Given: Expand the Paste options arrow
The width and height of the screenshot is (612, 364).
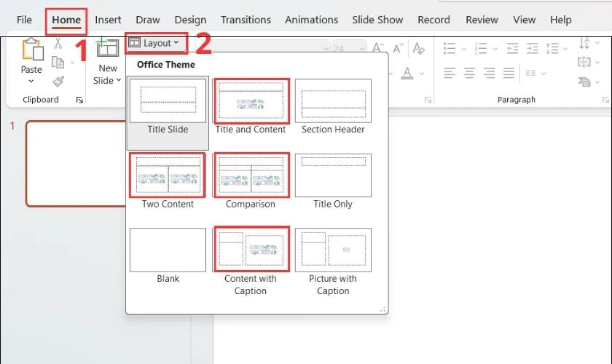Looking at the screenshot, I should pos(31,81).
